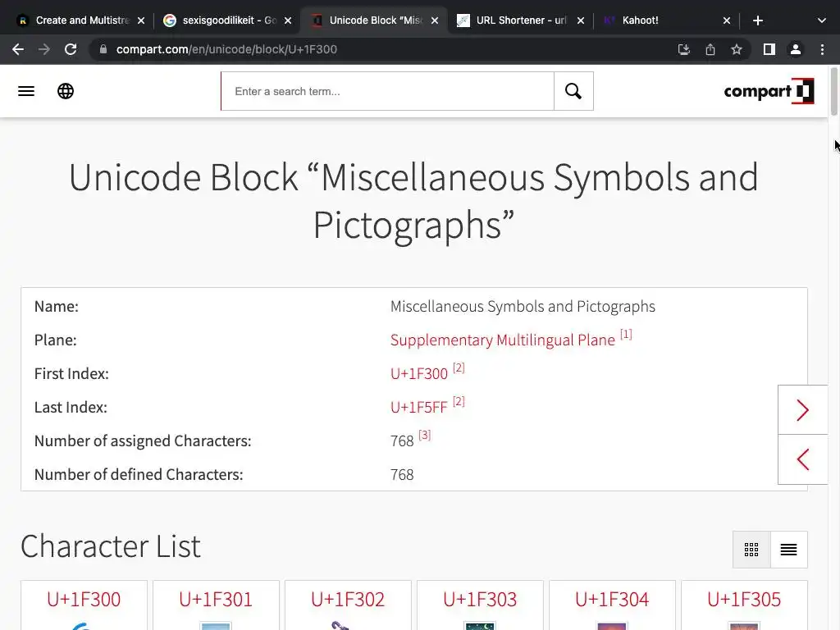Open the Chrome profile icon
Screen dimensions: 840x630
[x=795, y=49]
